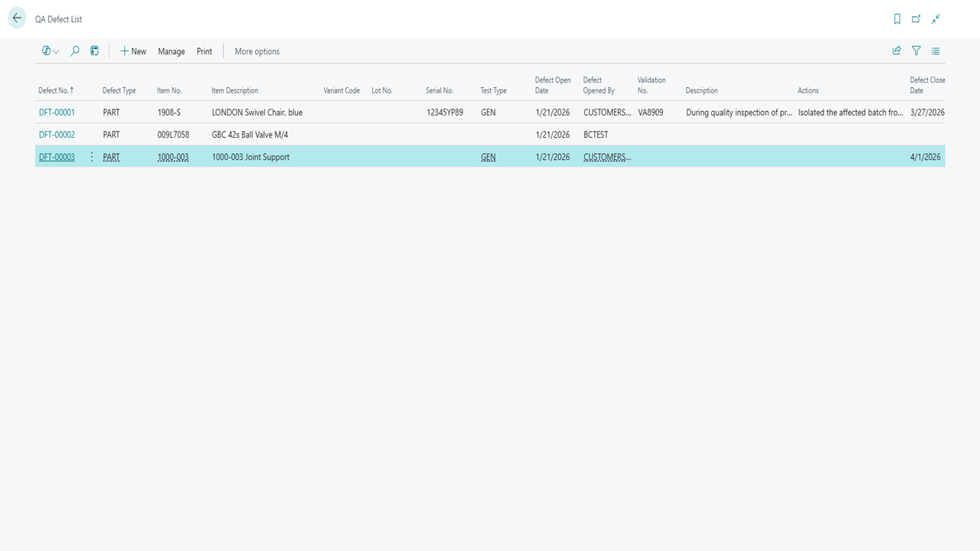Bookmark this page with bookmark icon
The height and width of the screenshot is (551, 980).
[897, 19]
